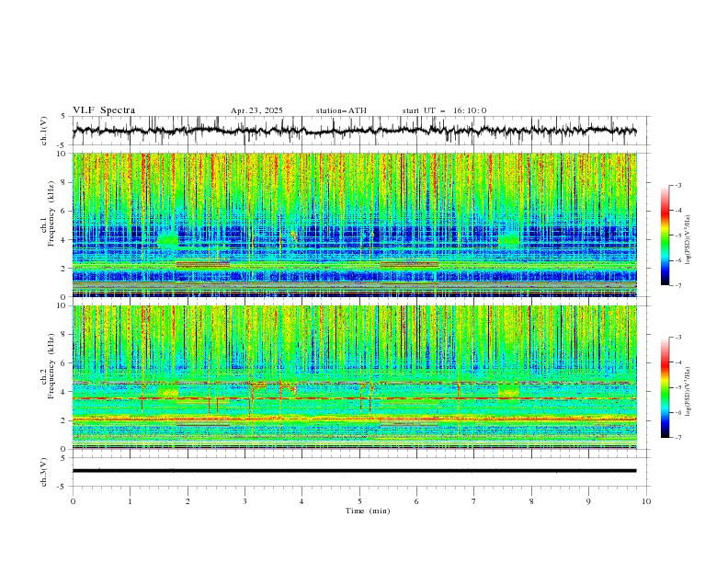Click the ch.1 spectrogram color scale bar
728x563 pixels.
point(665,235)
